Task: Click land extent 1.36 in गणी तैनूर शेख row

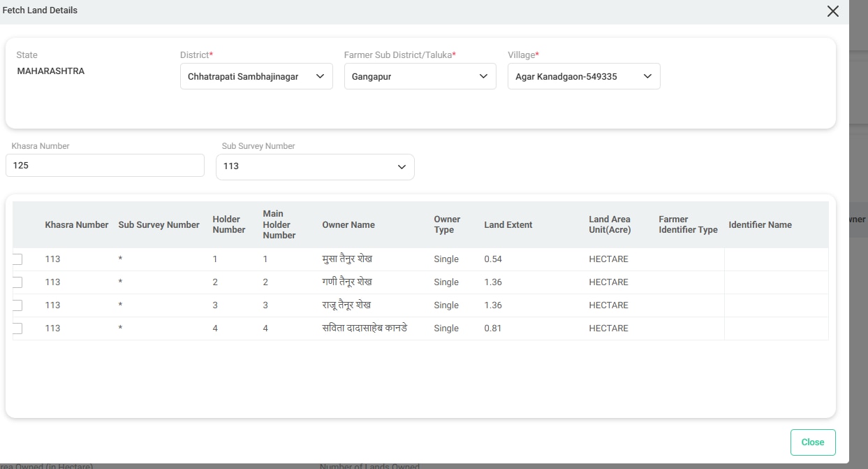Action: pos(493,282)
